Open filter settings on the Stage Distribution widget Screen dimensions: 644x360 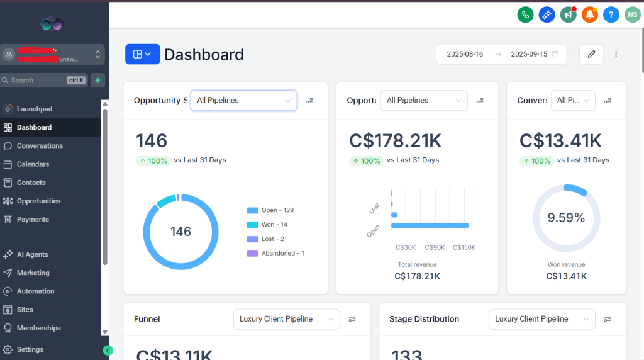coord(608,319)
